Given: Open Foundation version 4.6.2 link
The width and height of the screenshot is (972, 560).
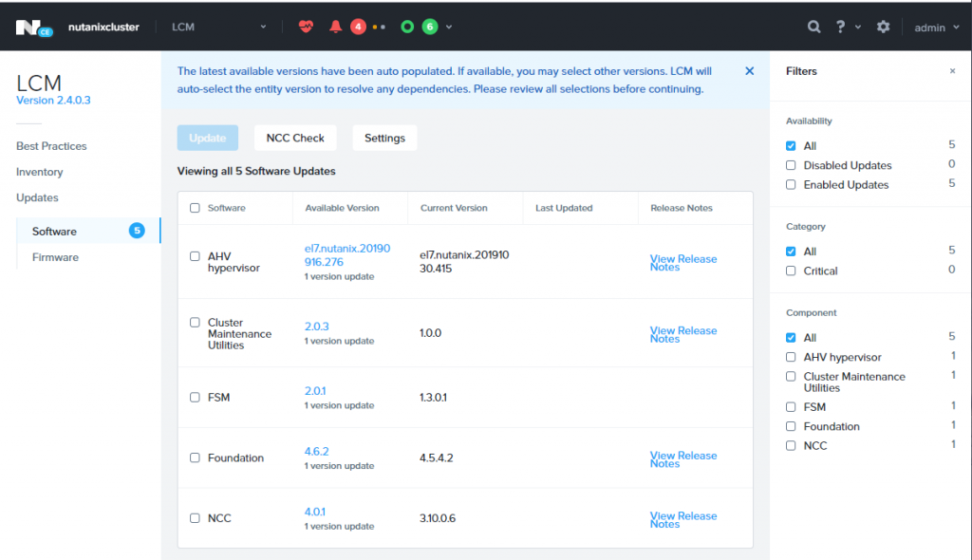Looking at the screenshot, I should tap(317, 452).
